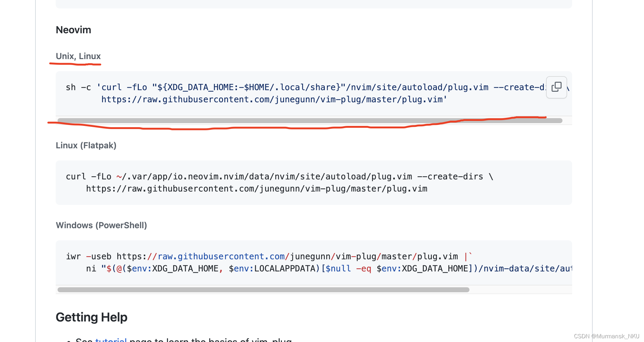Click the Unix code block horizontal scrollbar thumb
The image size is (644, 342).
pos(310,121)
